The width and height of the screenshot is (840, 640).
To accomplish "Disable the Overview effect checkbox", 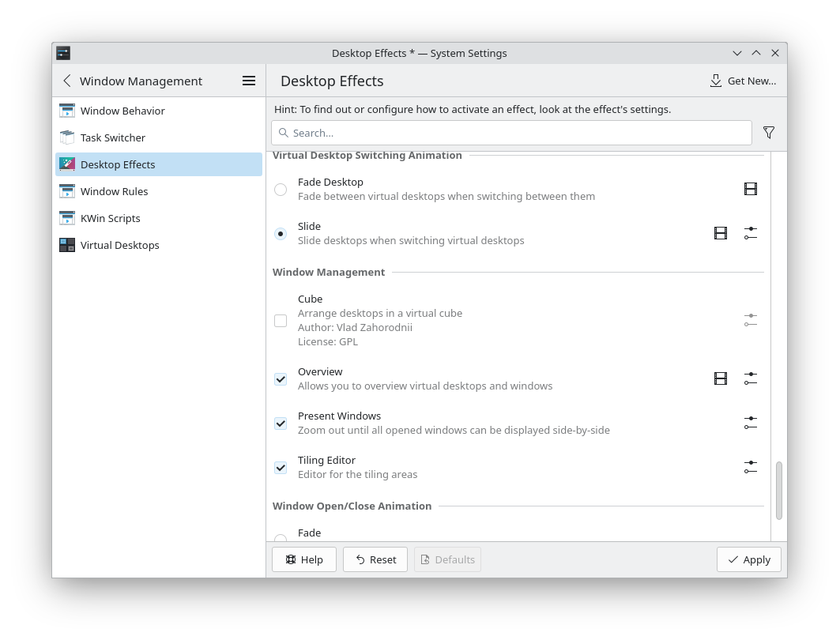I will pos(281,379).
